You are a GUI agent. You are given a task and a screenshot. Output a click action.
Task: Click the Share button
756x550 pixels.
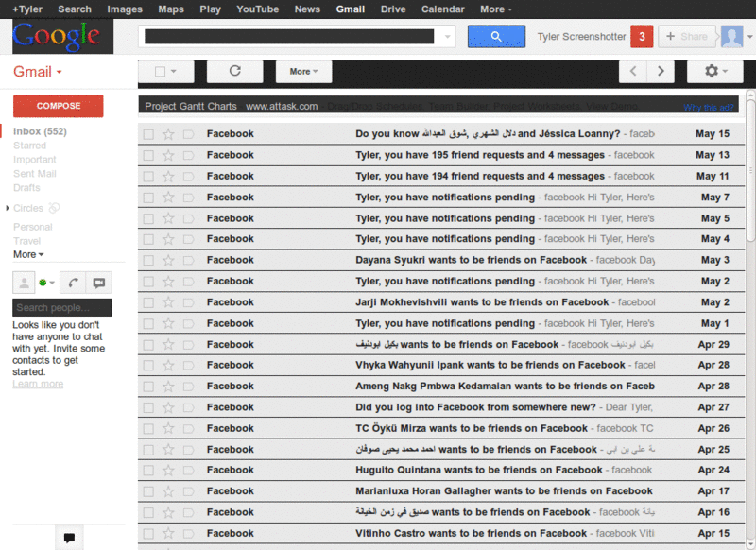tap(687, 37)
